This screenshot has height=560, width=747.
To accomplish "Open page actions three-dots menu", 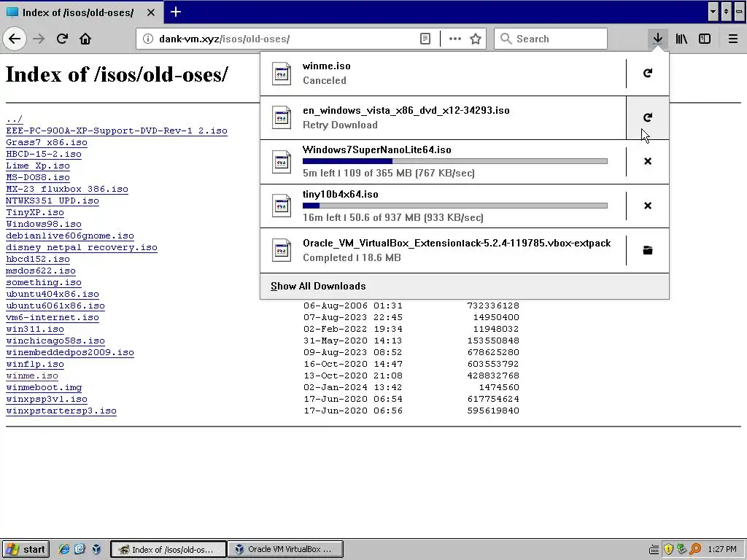I will pos(455,39).
